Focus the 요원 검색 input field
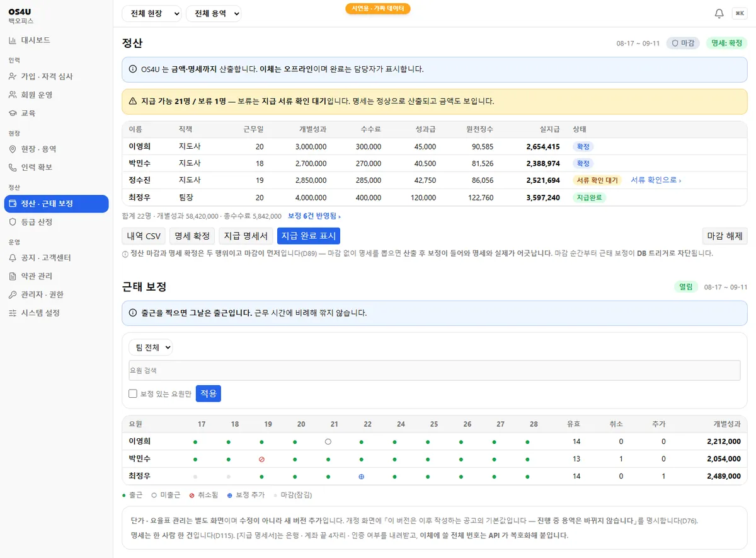Viewport: 756px width, 558px height. (x=435, y=370)
